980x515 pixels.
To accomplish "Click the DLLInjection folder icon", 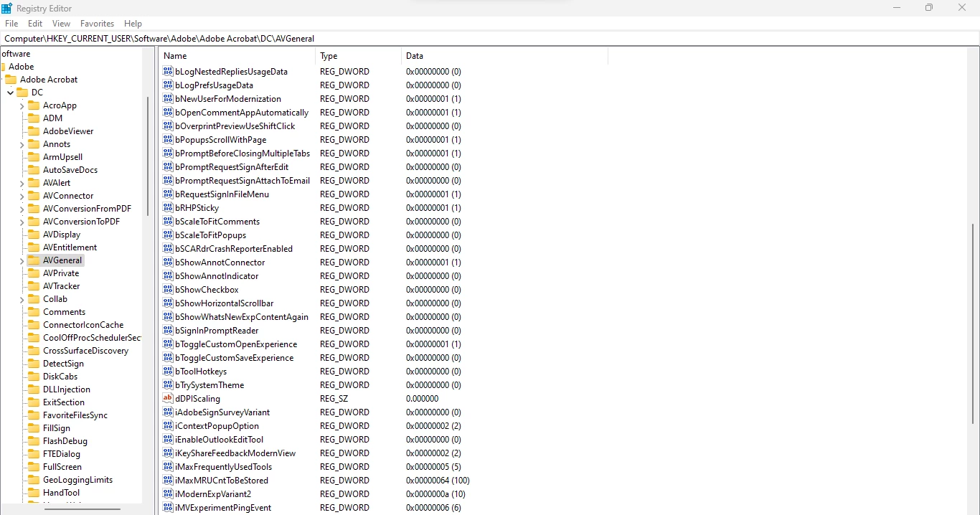I will pyautogui.click(x=34, y=389).
